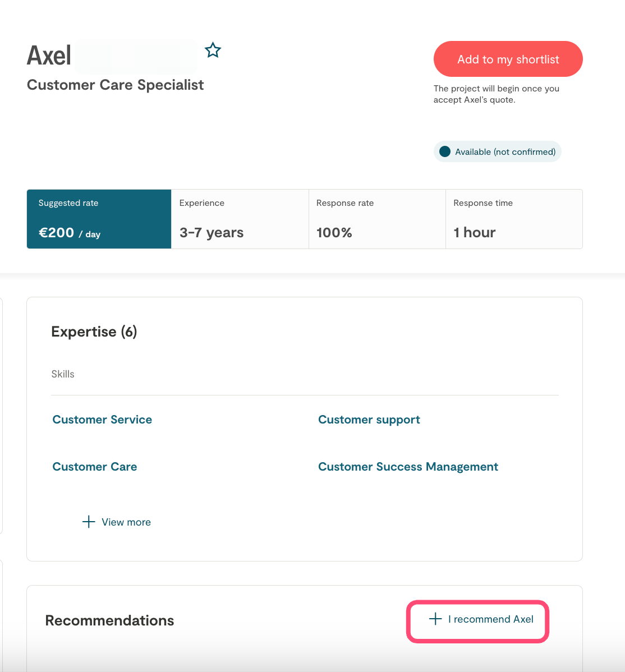Select the Customer Care skill link
The width and height of the screenshot is (625, 672).
pyautogui.click(x=95, y=467)
